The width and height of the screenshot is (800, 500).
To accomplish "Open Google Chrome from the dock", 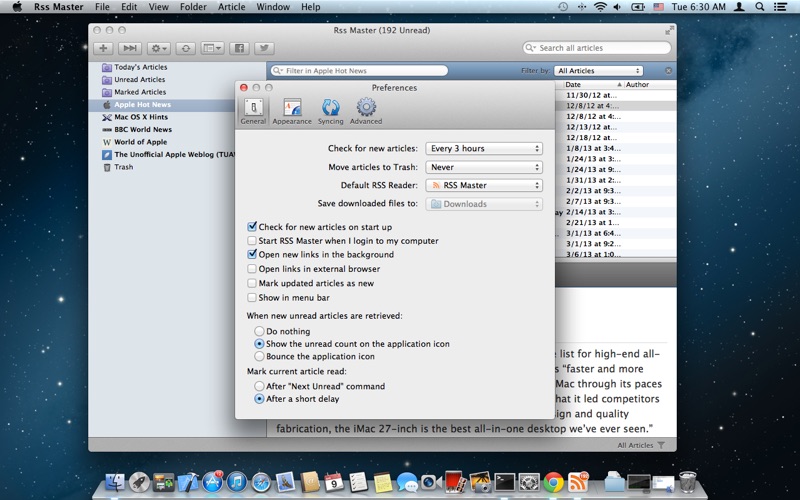I will point(553,482).
